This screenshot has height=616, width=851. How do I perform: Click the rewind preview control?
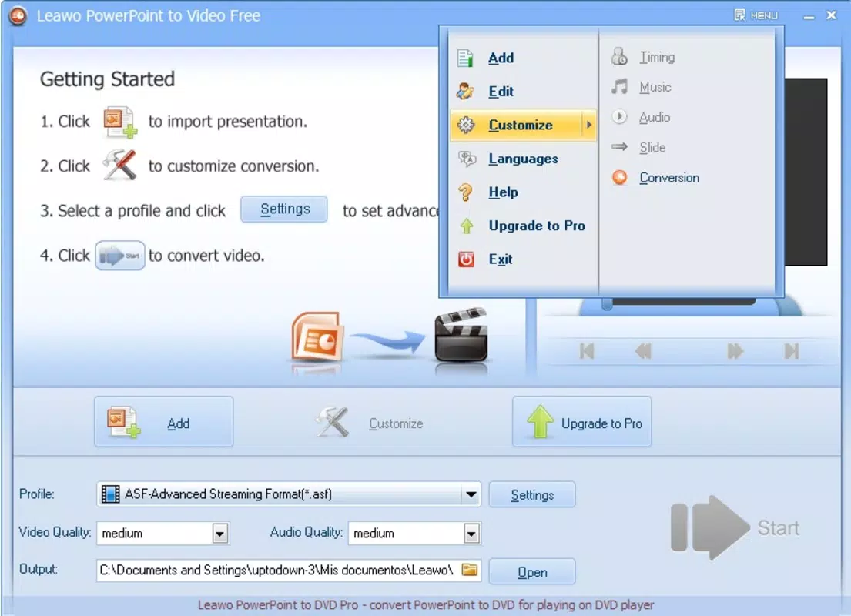pyautogui.click(x=643, y=351)
